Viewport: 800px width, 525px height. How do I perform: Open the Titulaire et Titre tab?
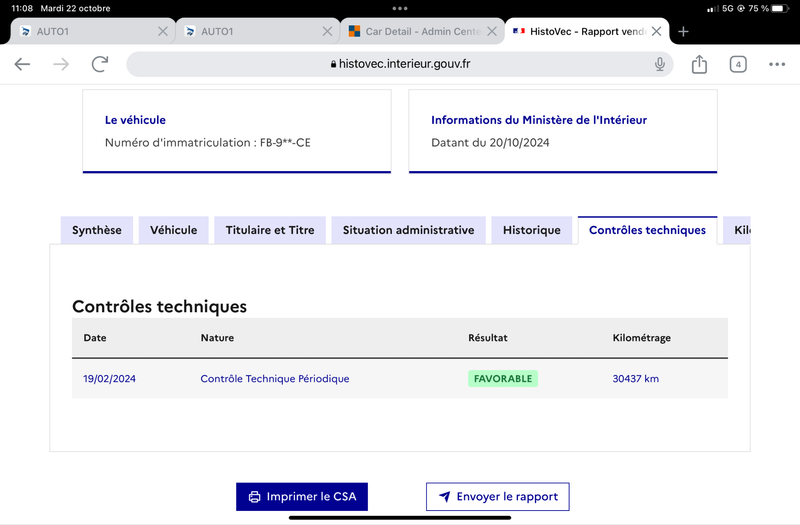point(270,230)
